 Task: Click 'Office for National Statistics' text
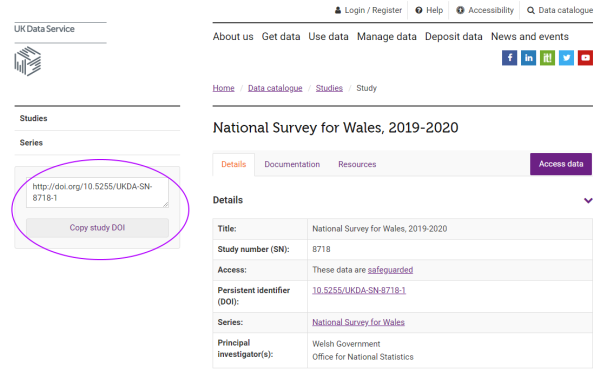tap(363, 357)
